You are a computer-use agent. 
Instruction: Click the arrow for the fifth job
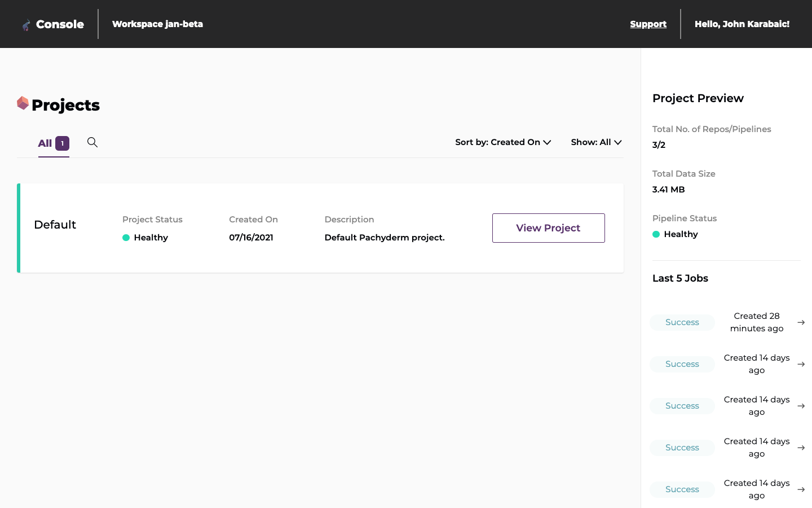pyautogui.click(x=801, y=489)
